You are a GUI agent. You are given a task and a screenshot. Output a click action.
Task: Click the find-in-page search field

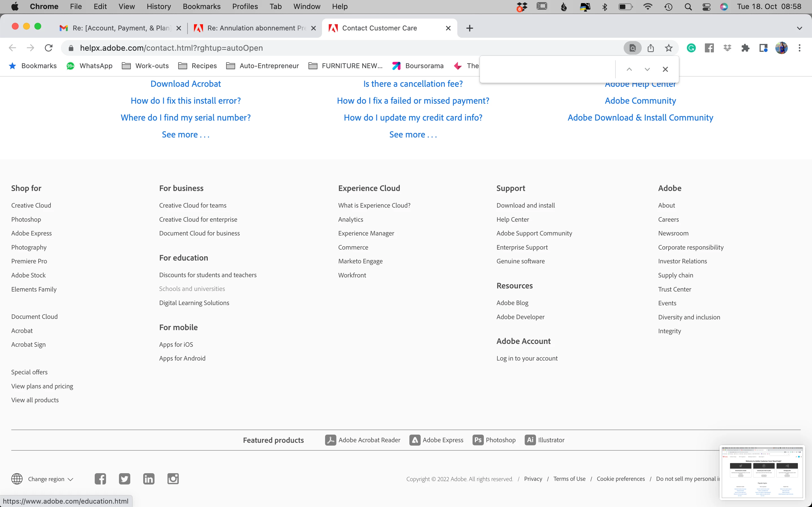pyautogui.click(x=549, y=69)
